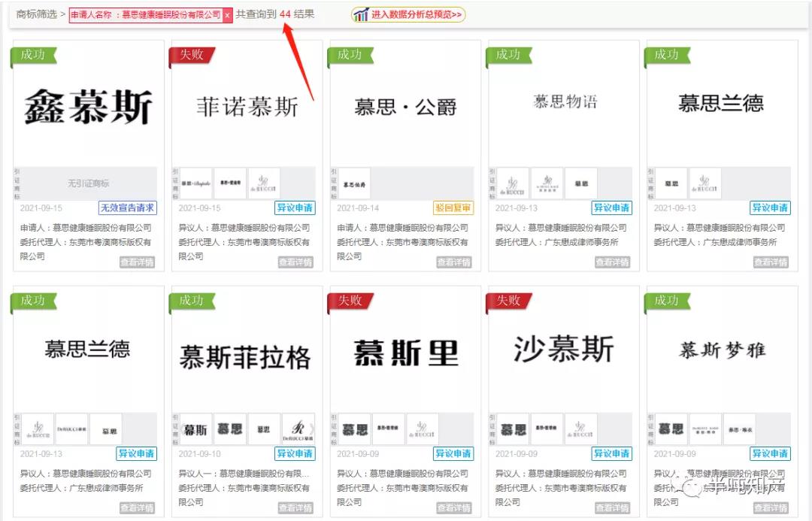Viewport: 812px width, 521px height.
Task: Open the 慕思 text cited thumbnail in 慕思物语 card
Action: pos(581,183)
